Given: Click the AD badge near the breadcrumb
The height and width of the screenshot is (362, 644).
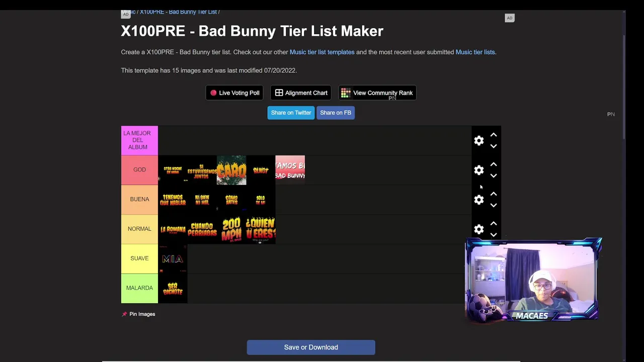Looking at the screenshot, I should point(126,14).
